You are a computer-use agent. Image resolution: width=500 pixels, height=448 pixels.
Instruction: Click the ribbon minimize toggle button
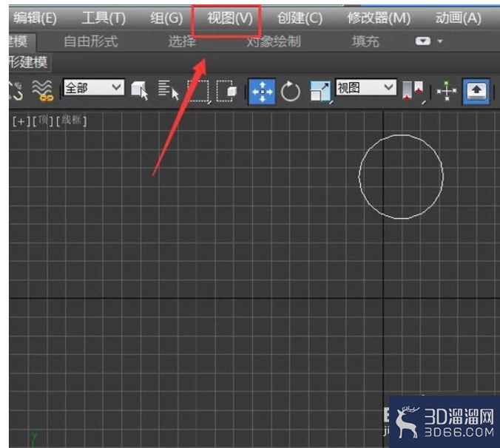(423, 41)
